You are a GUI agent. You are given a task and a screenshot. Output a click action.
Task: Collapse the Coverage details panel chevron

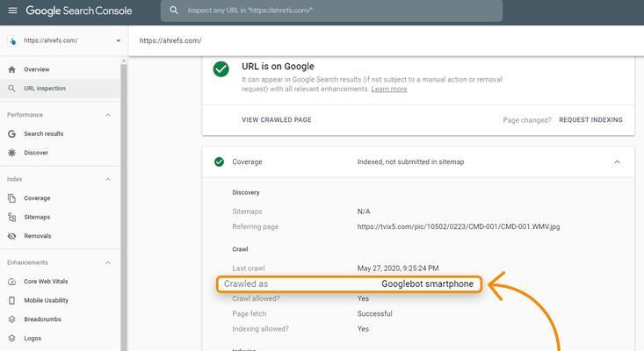coord(617,162)
